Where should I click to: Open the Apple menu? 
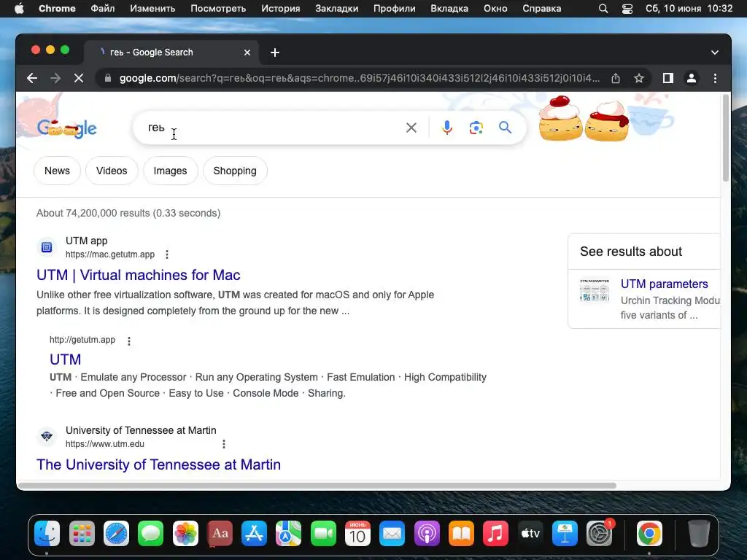pyautogui.click(x=19, y=9)
